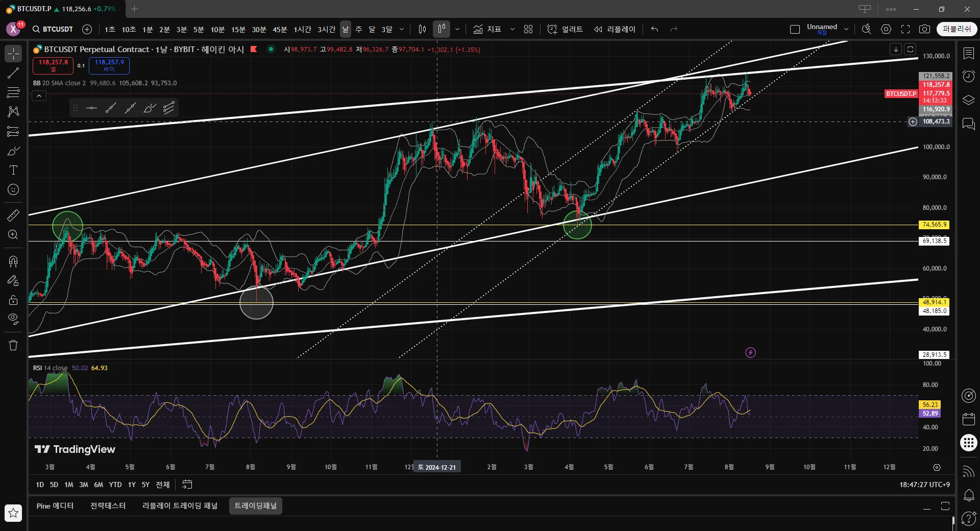
Task: Toggle the Unnamed layout checkbox square
Action: click(795, 29)
